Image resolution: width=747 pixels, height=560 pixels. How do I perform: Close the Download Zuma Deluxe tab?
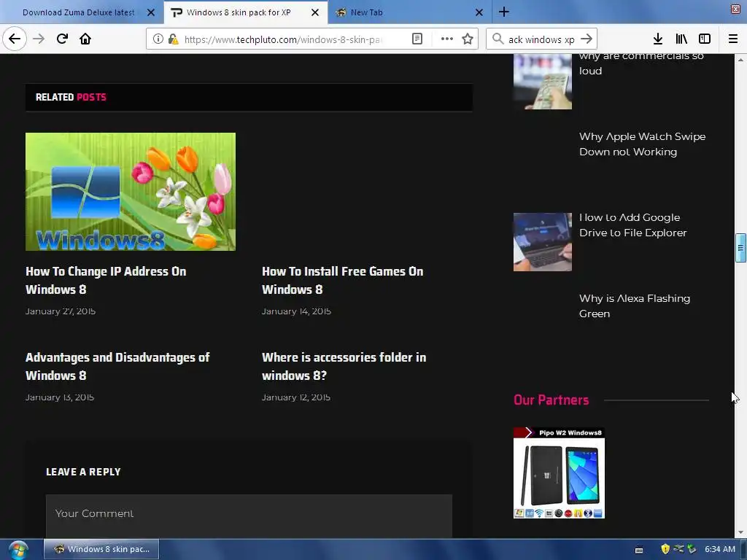pyautogui.click(x=150, y=12)
